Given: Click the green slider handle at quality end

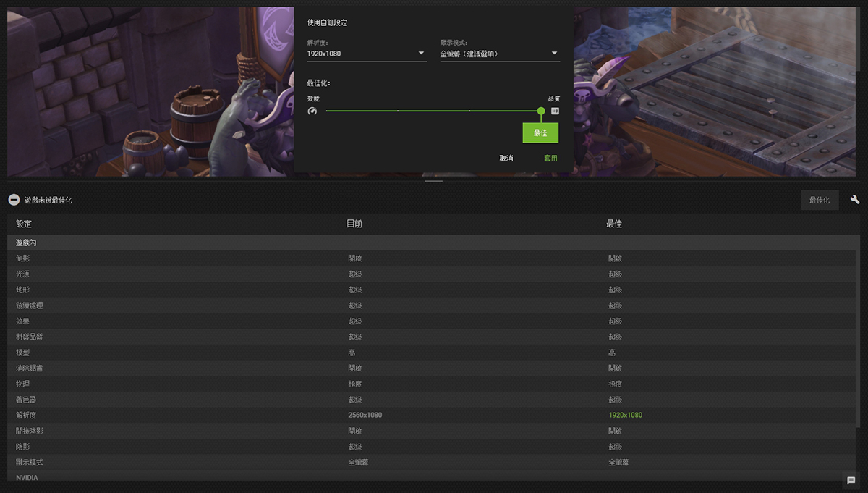Looking at the screenshot, I should (541, 111).
